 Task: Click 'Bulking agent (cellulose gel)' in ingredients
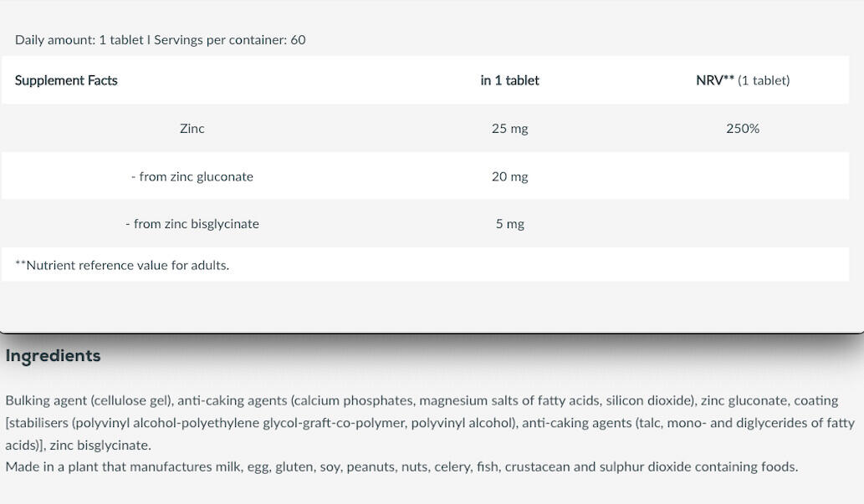click(x=89, y=400)
